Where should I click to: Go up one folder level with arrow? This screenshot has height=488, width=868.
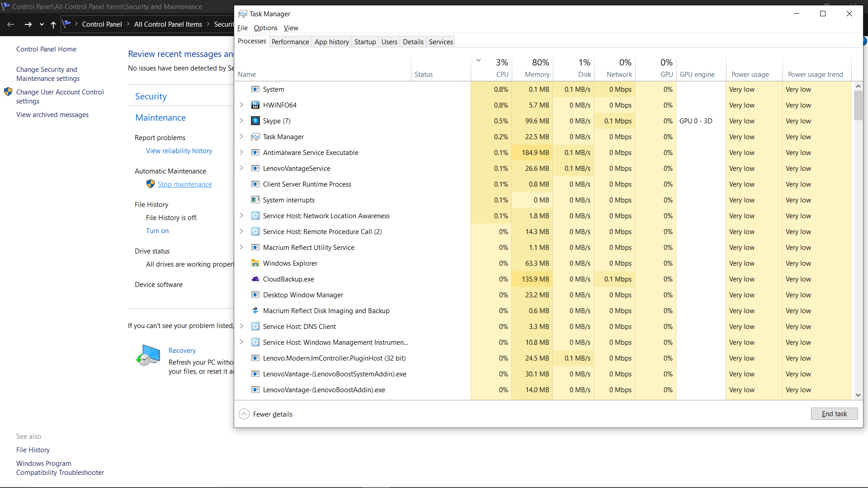(x=53, y=24)
